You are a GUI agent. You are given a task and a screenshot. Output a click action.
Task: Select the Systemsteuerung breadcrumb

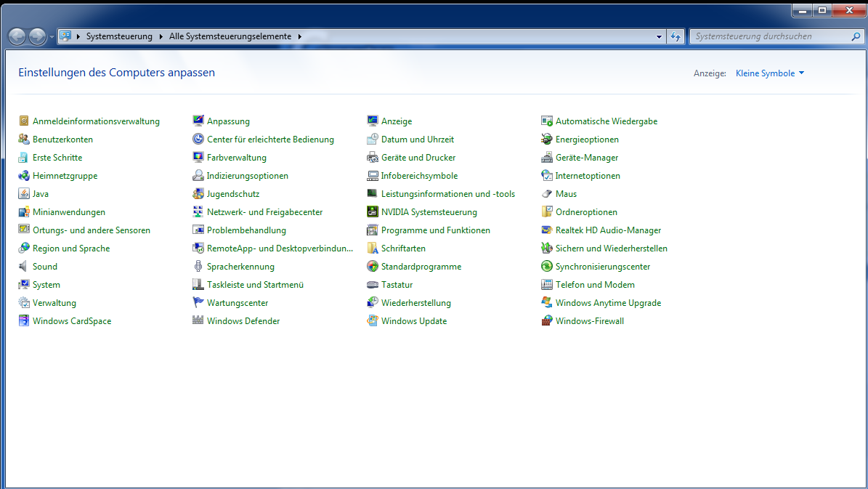[119, 36]
